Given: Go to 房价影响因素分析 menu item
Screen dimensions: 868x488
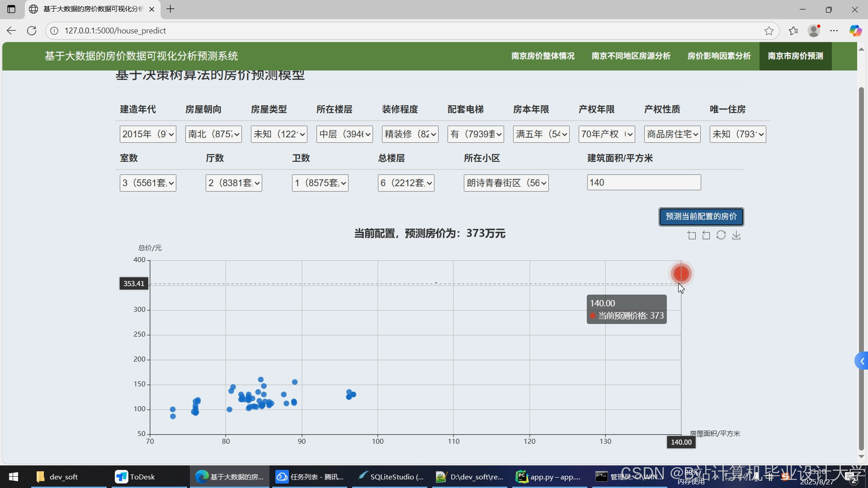Looking at the screenshot, I should (x=719, y=56).
